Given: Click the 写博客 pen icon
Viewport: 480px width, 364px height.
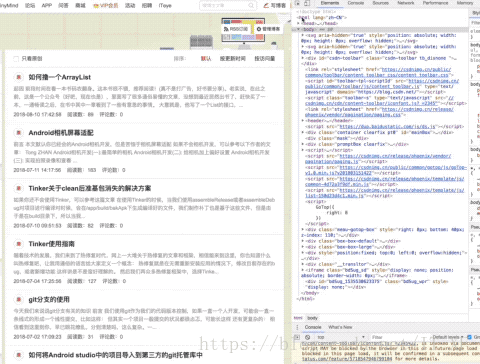Looking at the screenshot, I should (266, 5).
